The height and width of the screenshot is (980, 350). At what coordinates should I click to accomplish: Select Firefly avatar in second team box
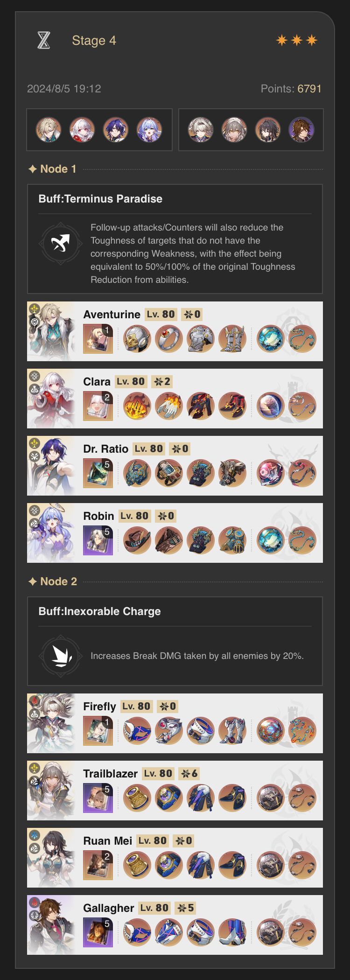point(201,130)
